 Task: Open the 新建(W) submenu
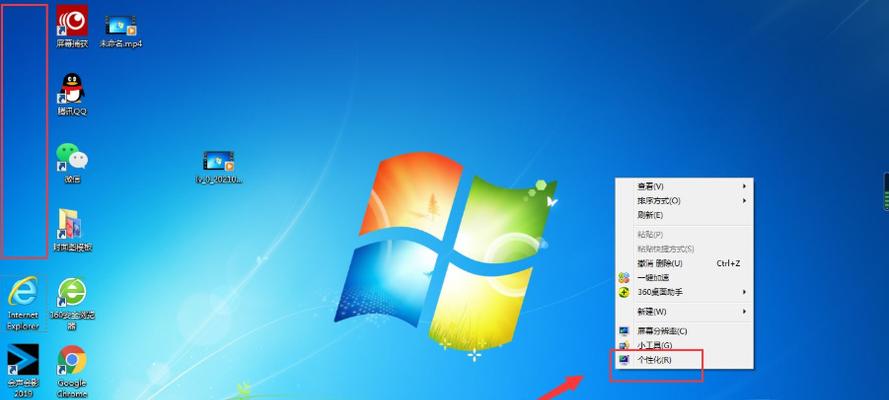coord(684,312)
